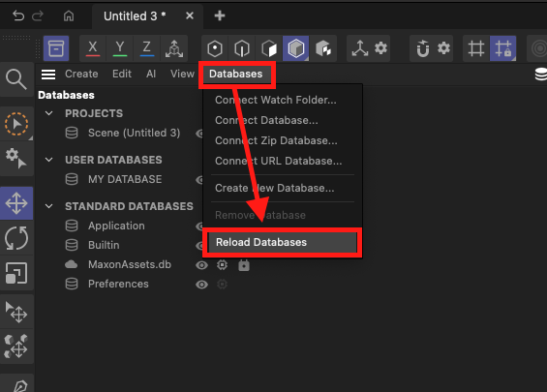Select the Builtin database
The height and width of the screenshot is (392, 547).
pyautogui.click(x=104, y=245)
